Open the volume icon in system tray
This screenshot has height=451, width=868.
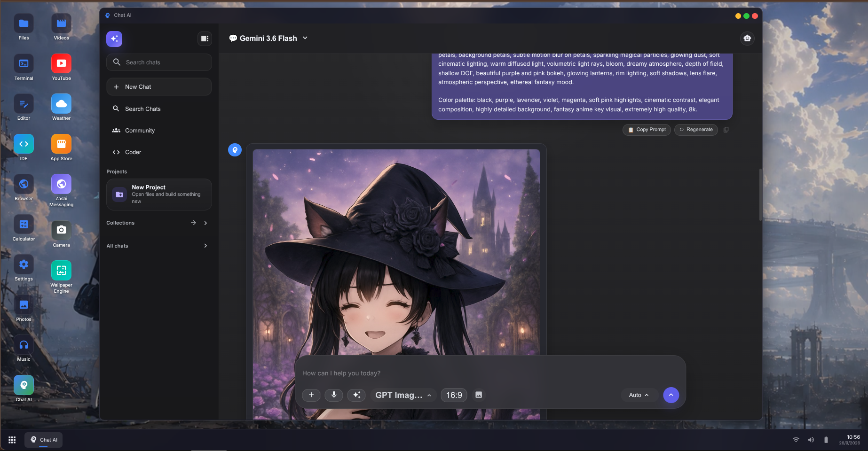coord(811,440)
